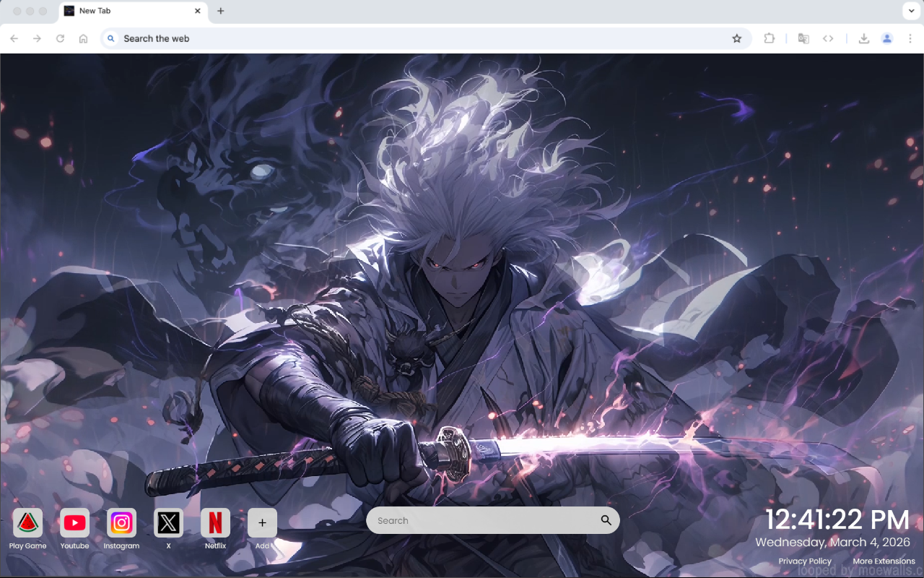
Task: Click the 12:41:22 PM clock
Action: coord(837,520)
